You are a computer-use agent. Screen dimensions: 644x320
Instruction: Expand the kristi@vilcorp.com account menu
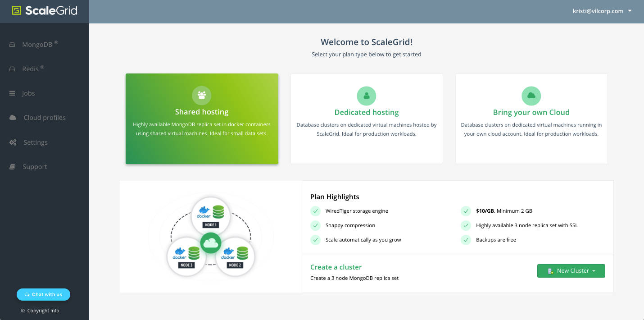(603, 11)
